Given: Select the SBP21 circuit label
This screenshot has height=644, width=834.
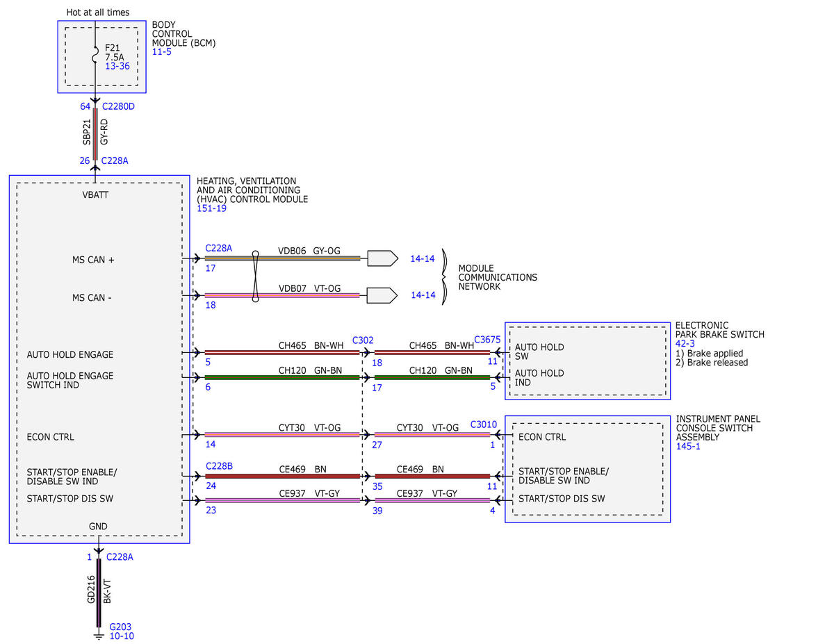Looking at the screenshot, I should [87, 131].
